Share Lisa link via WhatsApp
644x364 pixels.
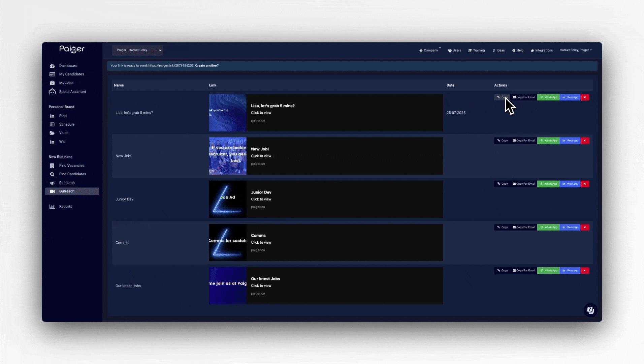(548, 97)
